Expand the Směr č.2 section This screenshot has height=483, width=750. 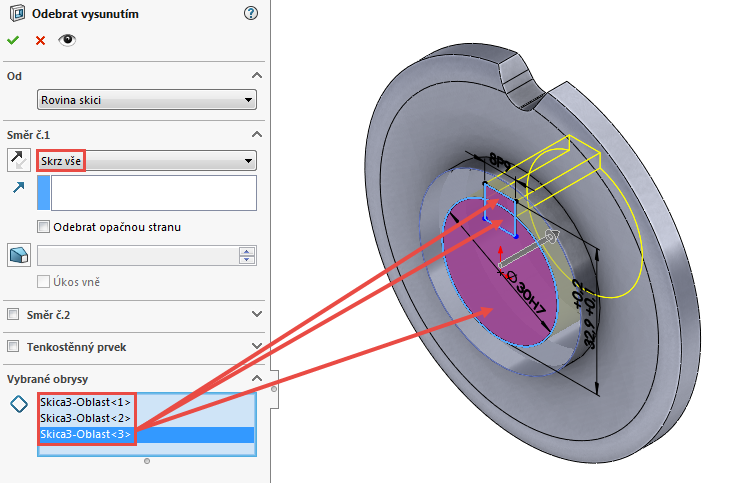point(257,314)
